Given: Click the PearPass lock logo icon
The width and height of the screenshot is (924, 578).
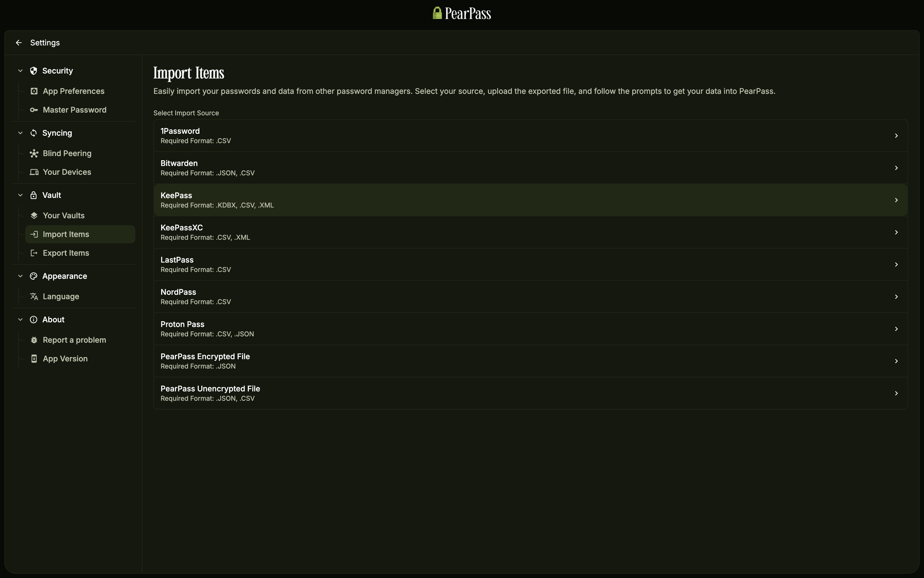Looking at the screenshot, I should (437, 13).
